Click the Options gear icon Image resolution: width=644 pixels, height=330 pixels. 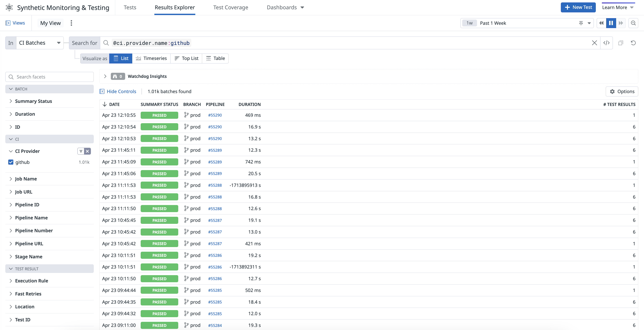point(612,92)
